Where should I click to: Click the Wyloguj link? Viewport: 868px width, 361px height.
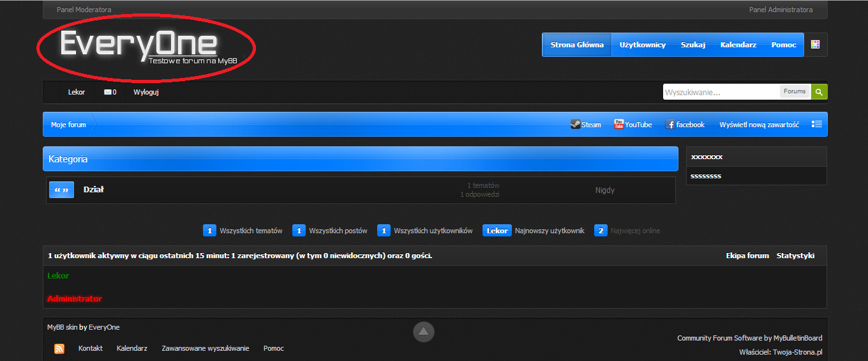coord(146,92)
